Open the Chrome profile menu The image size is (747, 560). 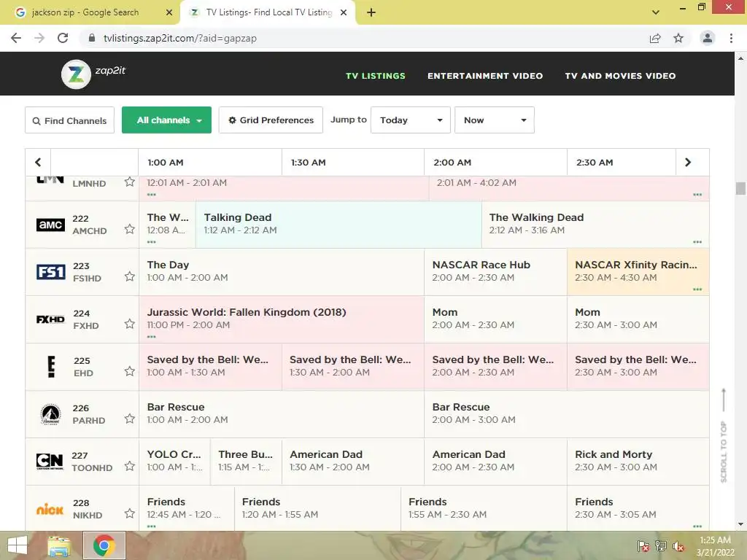tap(708, 38)
